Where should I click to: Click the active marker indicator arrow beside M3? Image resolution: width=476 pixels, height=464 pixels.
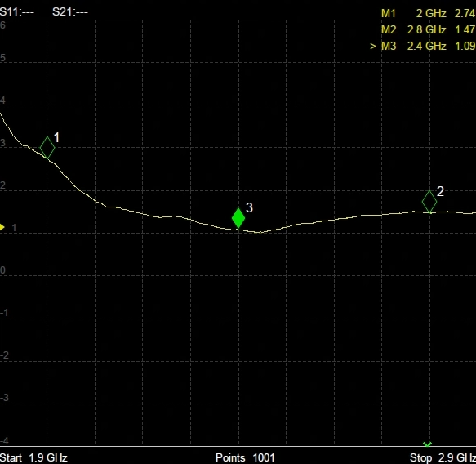tap(373, 47)
